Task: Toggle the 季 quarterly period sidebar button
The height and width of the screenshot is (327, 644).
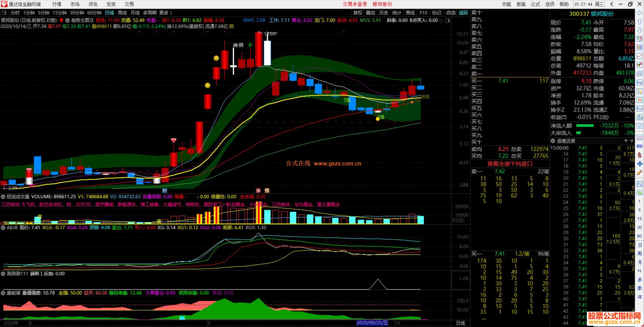Action: pos(639,288)
